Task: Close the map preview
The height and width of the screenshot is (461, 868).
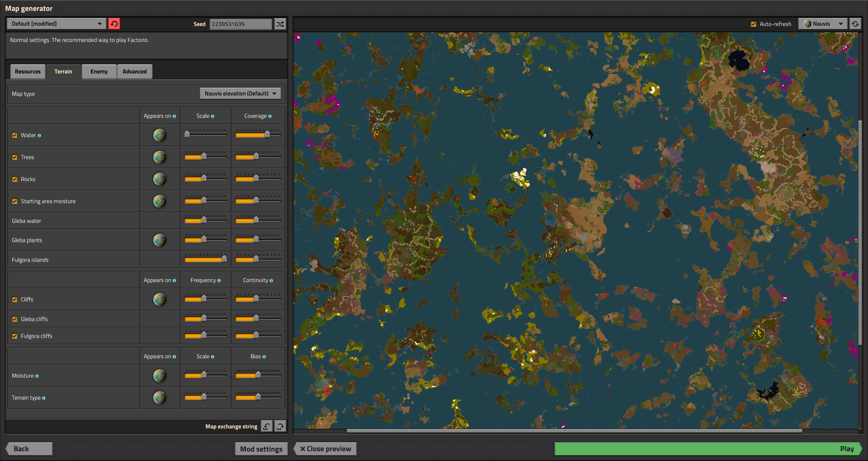Action: [x=325, y=449]
